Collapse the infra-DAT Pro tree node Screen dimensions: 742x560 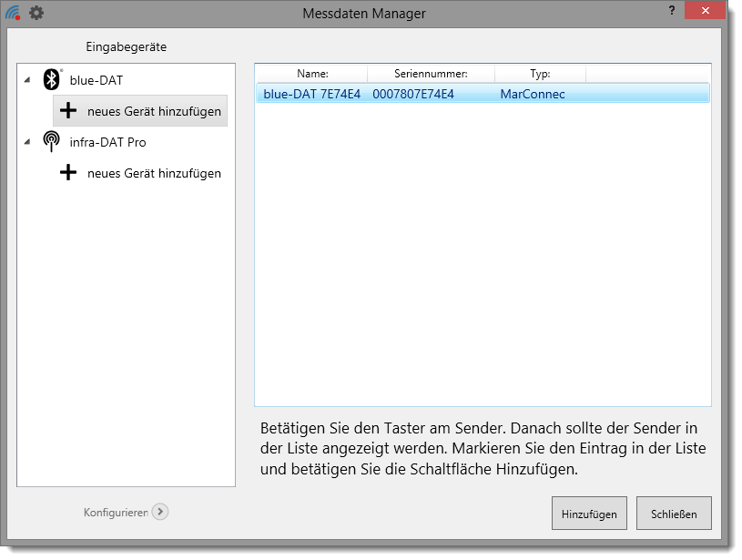click(27, 142)
